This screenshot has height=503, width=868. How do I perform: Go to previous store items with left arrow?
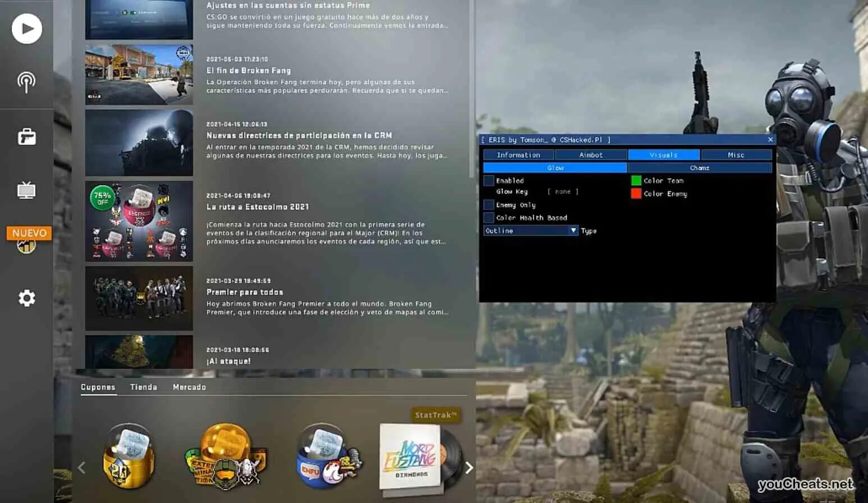[82, 467]
